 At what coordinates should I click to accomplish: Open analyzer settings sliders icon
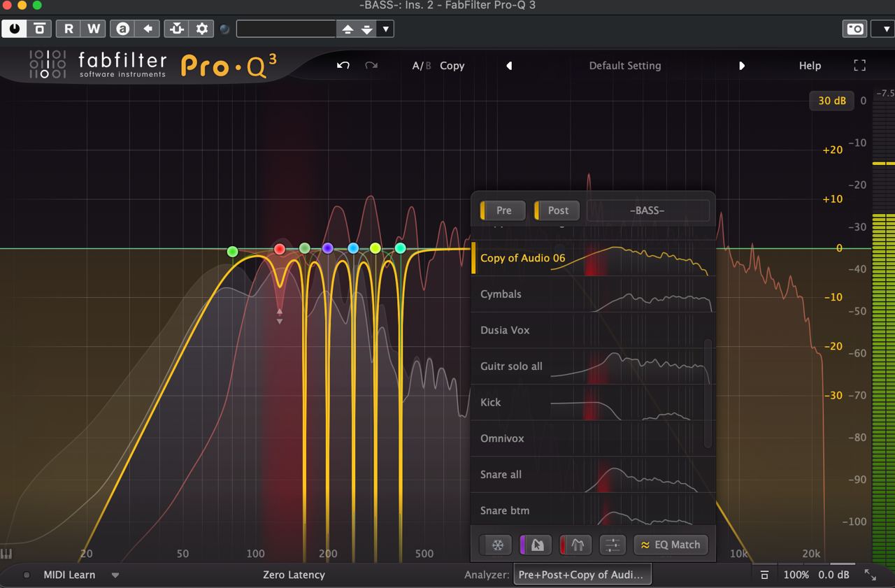(x=612, y=545)
